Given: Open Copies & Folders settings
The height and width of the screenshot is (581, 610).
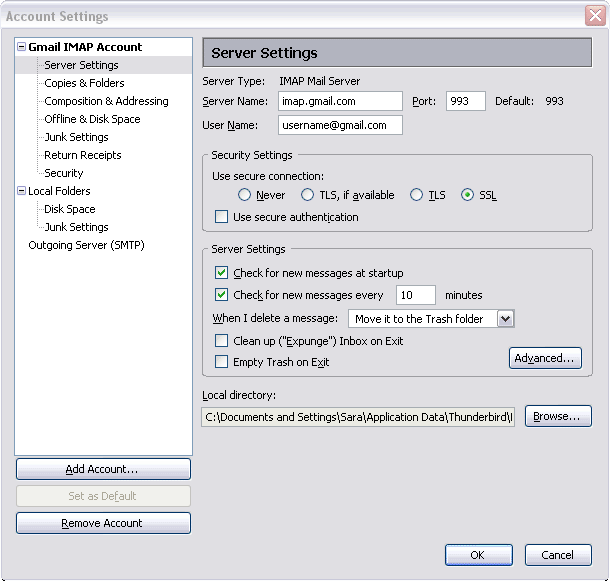Looking at the screenshot, I should click(84, 83).
